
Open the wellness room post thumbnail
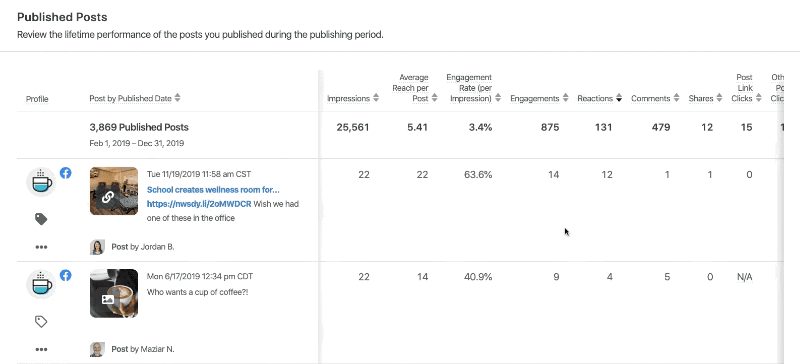tap(114, 191)
